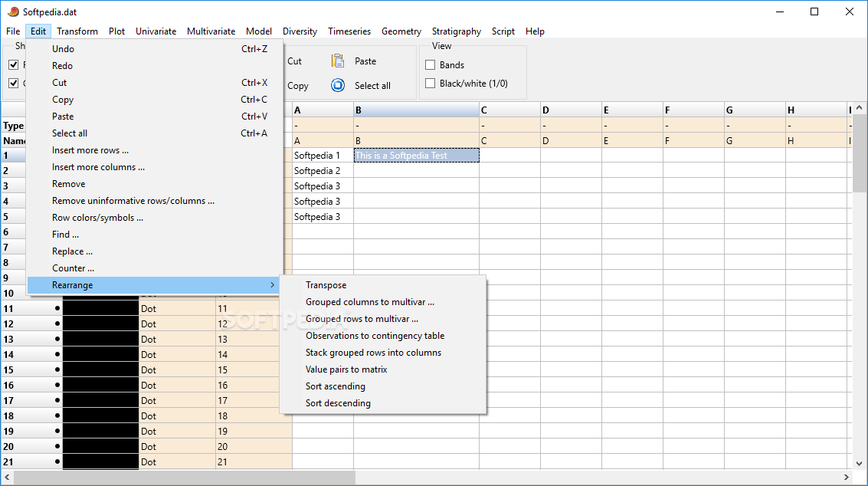Click the dot symbol in row 11
The image size is (868, 486).
click(57, 309)
